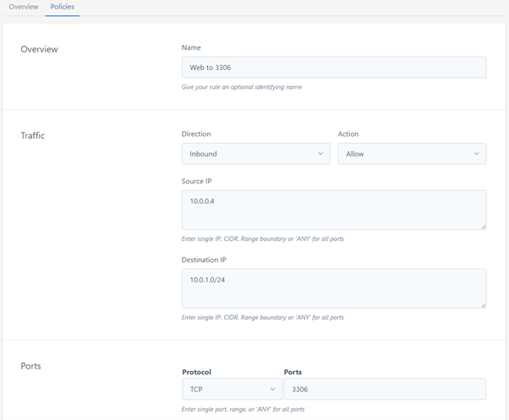Screen dimensions: 509x420
Task: Click the Ports field containing 3306
Action: [384, 389]
